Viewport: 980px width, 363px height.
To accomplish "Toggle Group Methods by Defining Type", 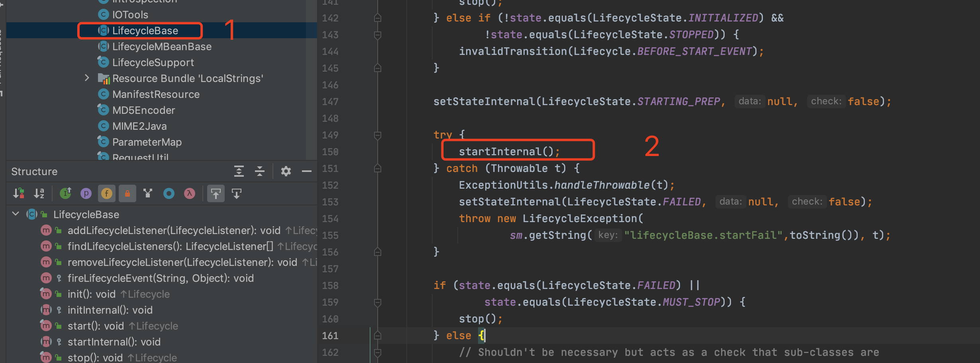I will pos(65,194).
